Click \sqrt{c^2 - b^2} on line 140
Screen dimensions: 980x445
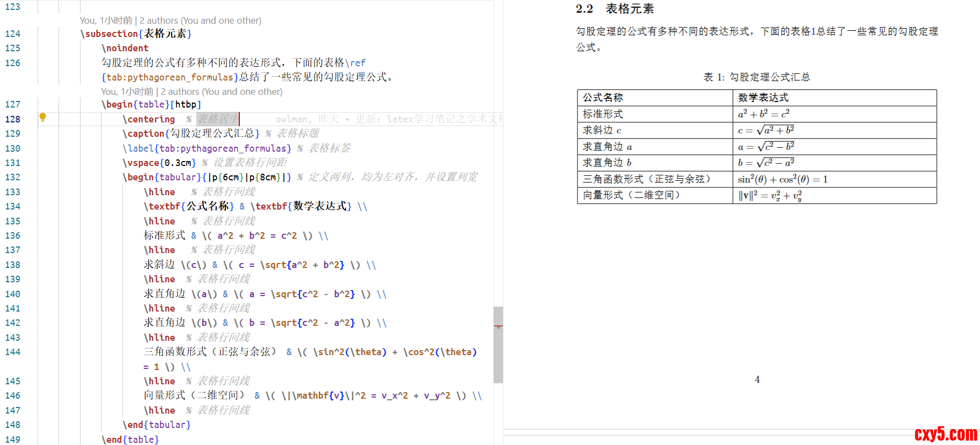(x=313, y=294)
